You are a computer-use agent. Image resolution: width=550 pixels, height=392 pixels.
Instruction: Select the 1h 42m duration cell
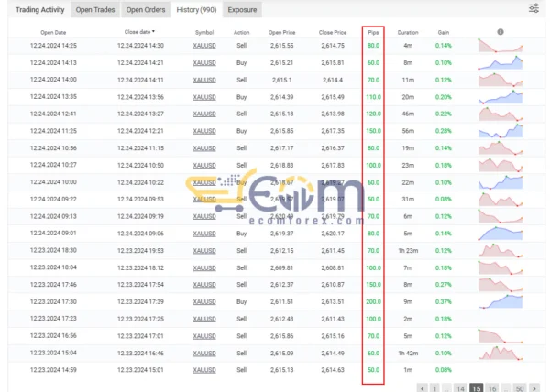coord(408,354)
